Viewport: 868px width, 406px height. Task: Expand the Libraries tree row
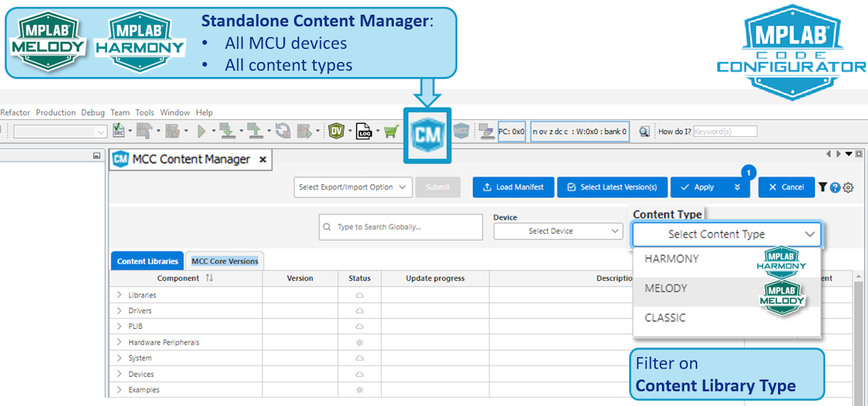click(x=119, y=295)
